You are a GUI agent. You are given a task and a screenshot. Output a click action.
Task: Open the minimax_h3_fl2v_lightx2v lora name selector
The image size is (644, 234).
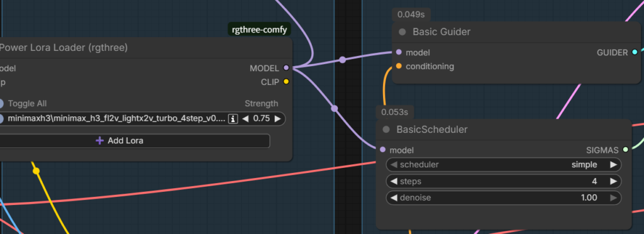point(116,119)
